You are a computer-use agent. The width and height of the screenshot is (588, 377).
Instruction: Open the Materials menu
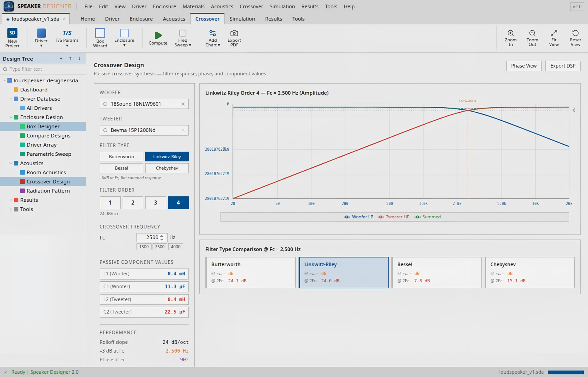click(193, 6)
